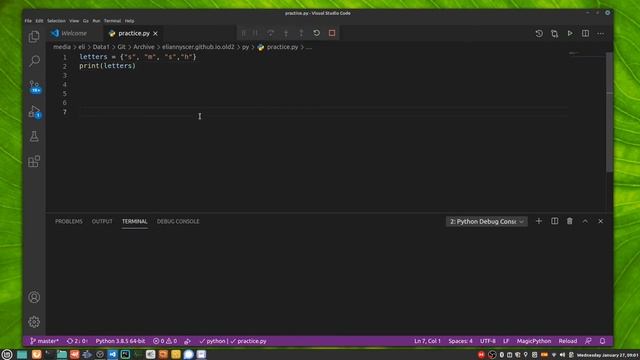Open the Terminal menu
640x360 pixels.
point(112,21)
